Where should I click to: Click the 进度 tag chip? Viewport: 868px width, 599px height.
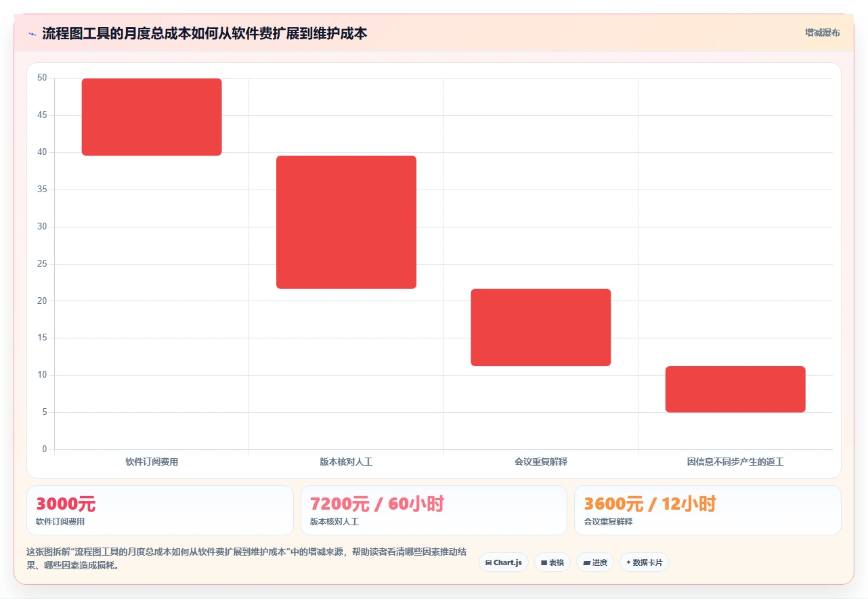pos(595,562)
